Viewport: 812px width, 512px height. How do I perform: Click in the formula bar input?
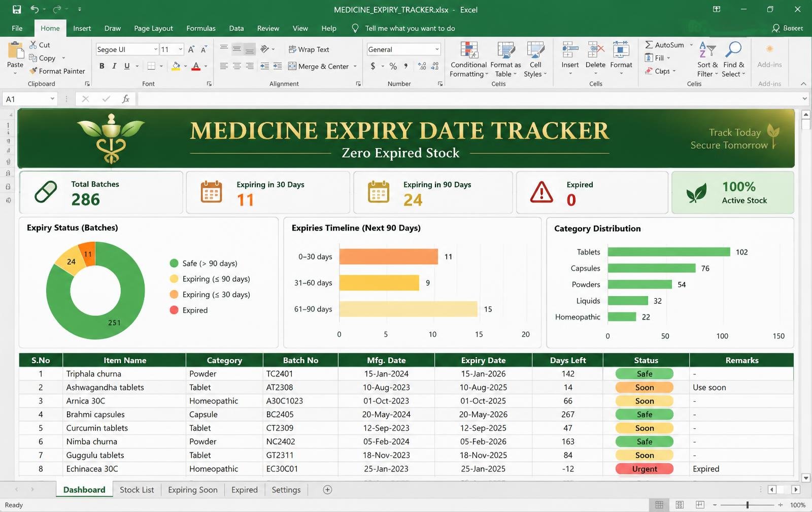pyautogui.click(x=468, y=99)
